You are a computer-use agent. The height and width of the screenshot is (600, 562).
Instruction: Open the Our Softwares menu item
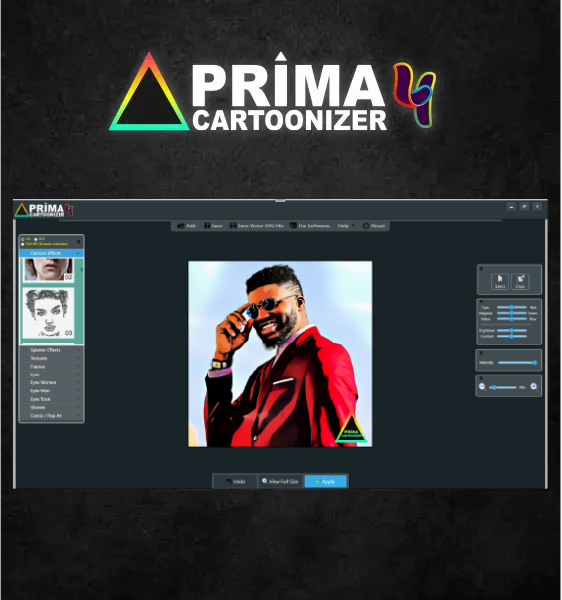(310, 226)
